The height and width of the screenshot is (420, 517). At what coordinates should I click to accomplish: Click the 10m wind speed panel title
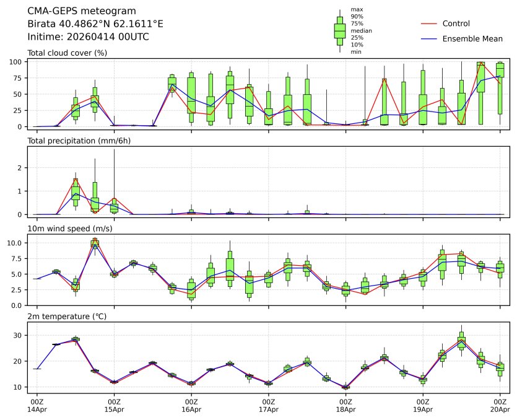tap(70, 229)
